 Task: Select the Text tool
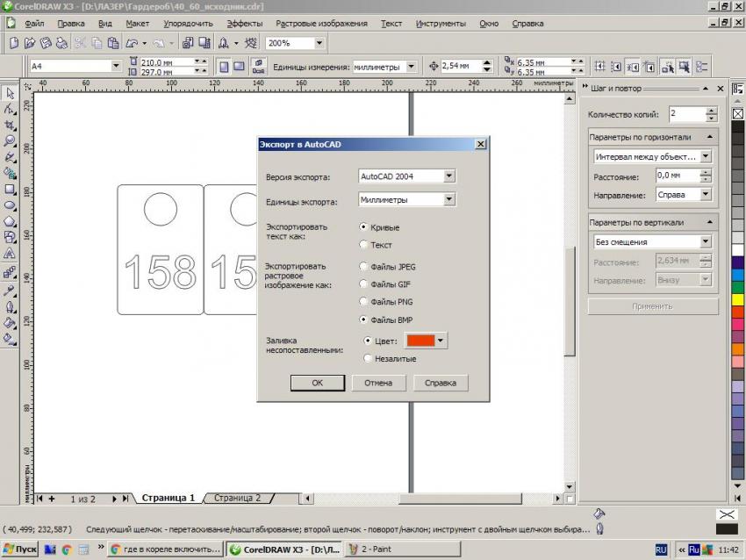point(10,254)
